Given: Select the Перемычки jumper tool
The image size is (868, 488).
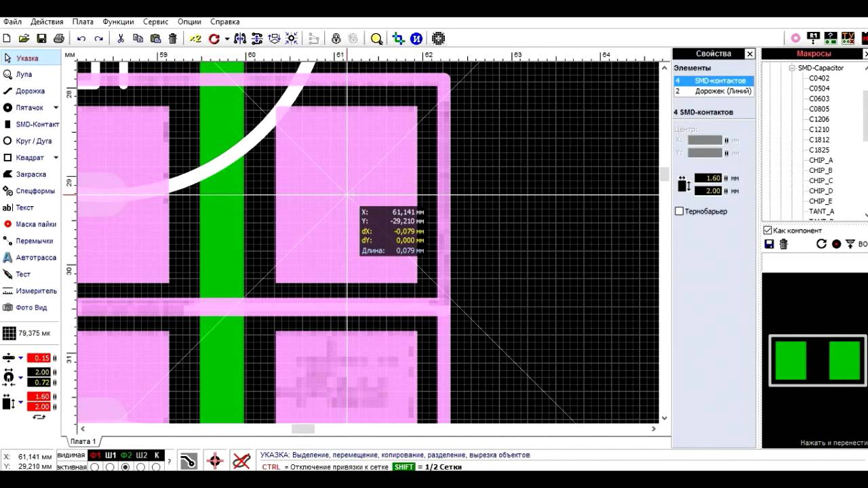Looking at the screenshot, I should 30,241.
